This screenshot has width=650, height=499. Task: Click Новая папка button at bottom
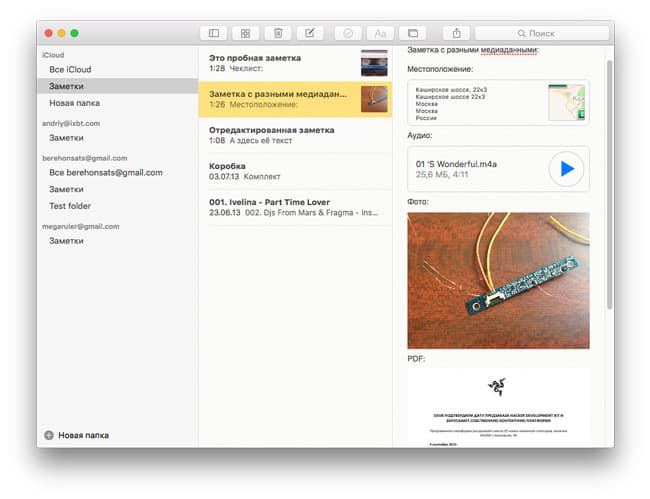[77, 435]
